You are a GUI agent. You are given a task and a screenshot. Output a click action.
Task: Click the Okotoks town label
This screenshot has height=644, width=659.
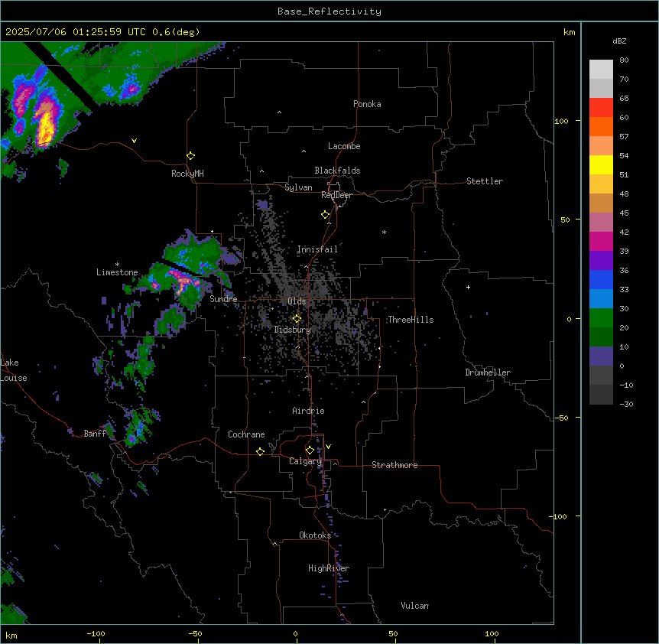tap(315, 535)
